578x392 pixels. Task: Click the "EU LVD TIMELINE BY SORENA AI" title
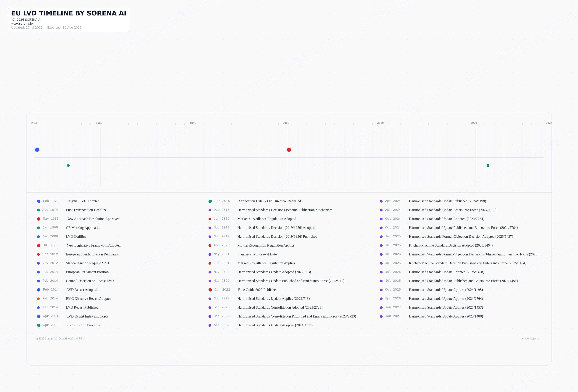pyautogui.click(x=69, y=13)
